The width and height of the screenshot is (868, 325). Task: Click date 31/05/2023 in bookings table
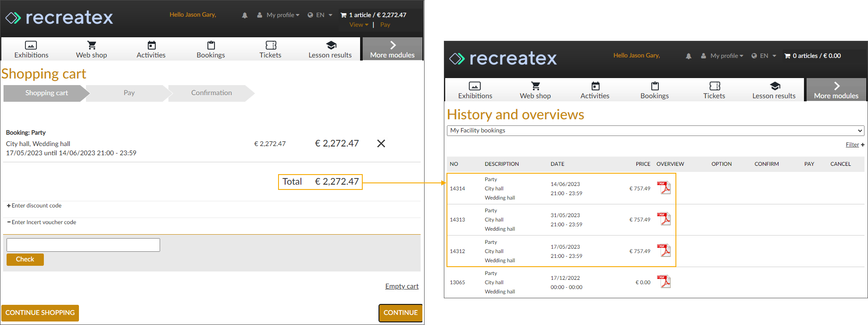(565, 215)
